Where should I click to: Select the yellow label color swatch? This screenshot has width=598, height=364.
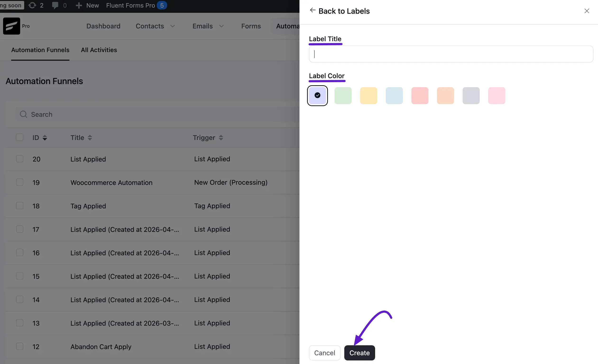tap(369, 95)
